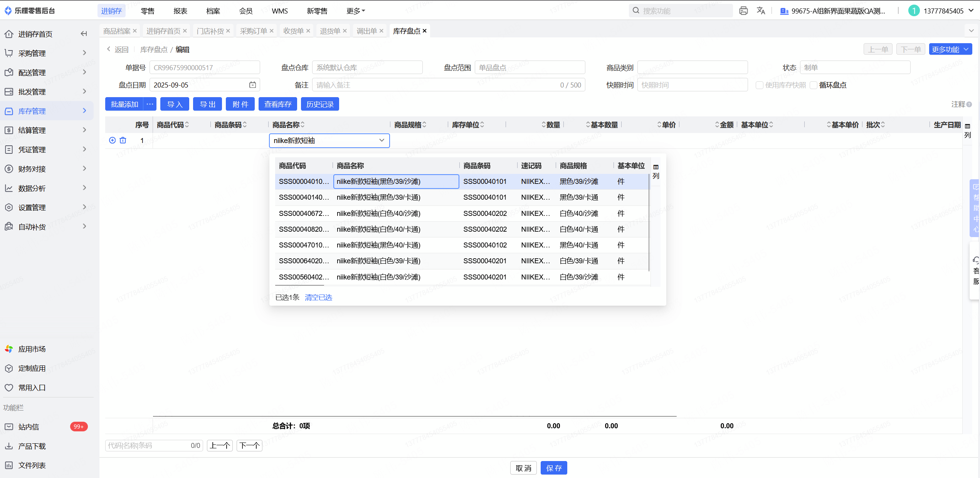The height and width of the screenshot is (478, 980).
Task: Open the 商品名称 combo box arrow
Action: (382, 140)
